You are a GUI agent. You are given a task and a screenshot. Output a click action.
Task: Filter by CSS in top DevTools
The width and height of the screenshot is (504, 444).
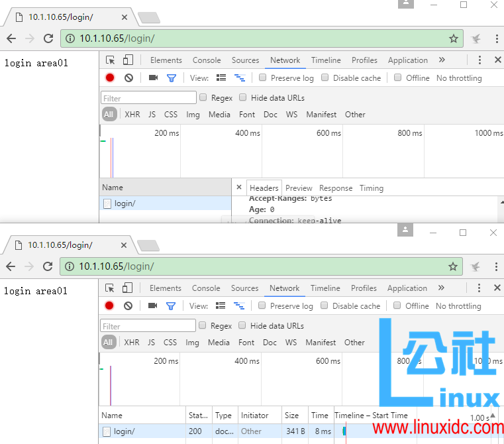[171, 115]
